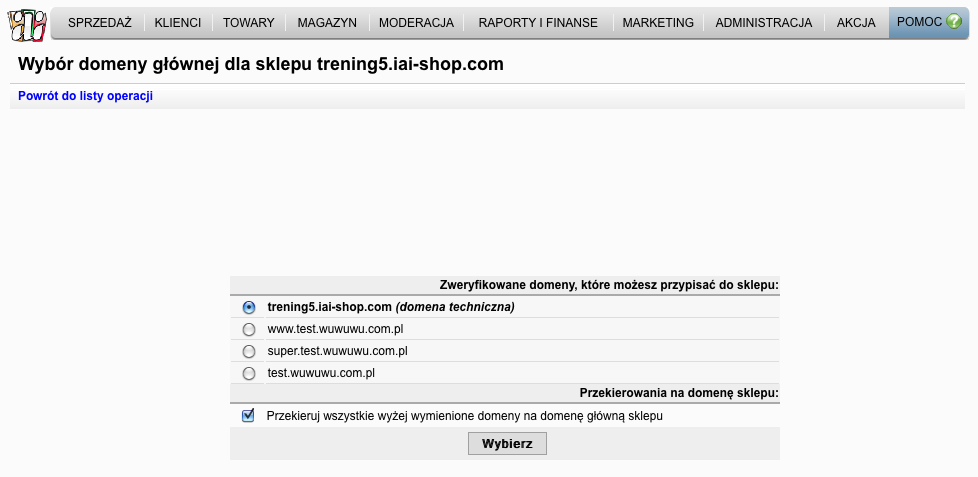Viewport: 978px width, 477px height.
Task: Click the Wybór domeny głównej page title
Action: point(261,64)
